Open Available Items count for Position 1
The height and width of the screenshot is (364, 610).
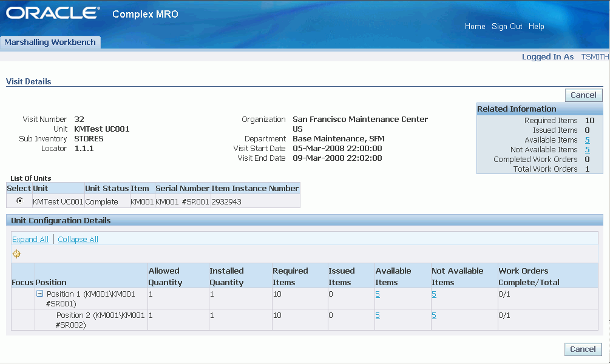(x=378, y=294)
